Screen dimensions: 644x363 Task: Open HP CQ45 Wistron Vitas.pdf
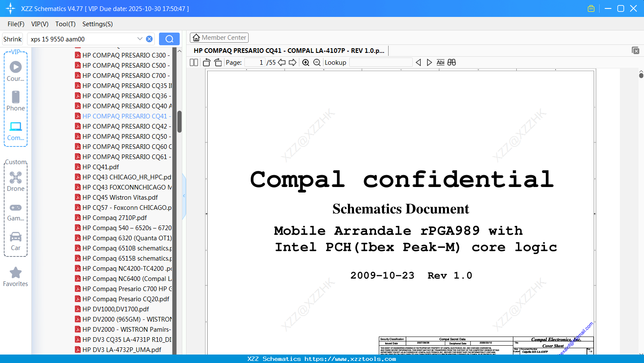(x=116, y=197)
